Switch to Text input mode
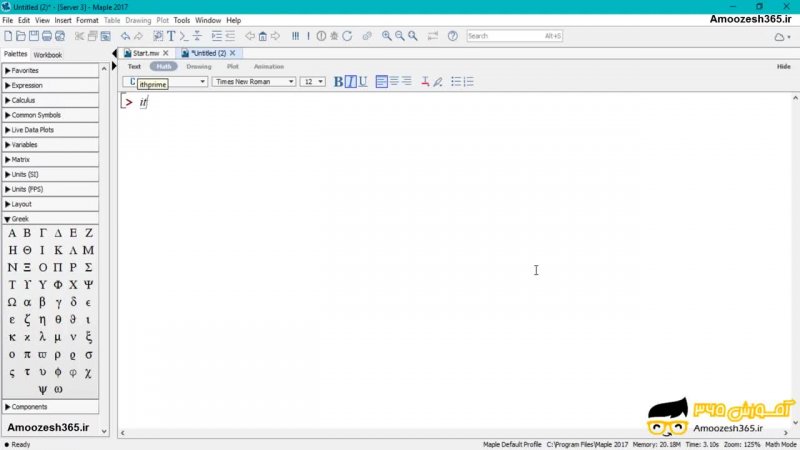800x450 pixels. [x=134, y=67]
